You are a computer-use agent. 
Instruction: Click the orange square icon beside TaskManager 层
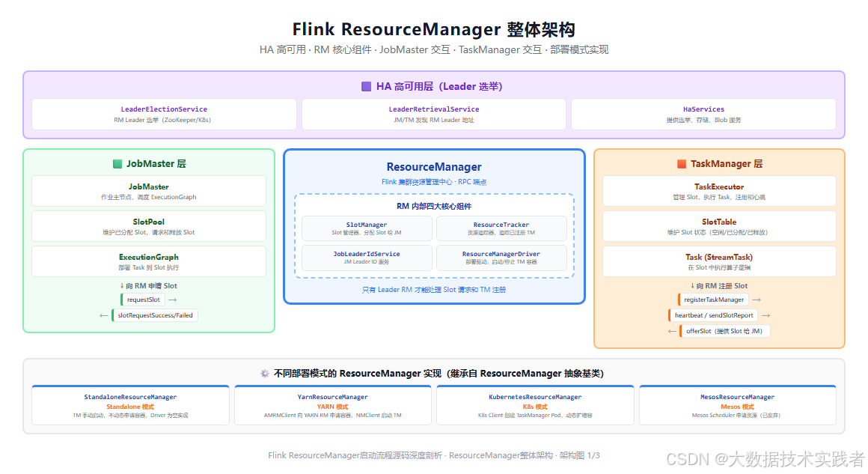[682, 164]
